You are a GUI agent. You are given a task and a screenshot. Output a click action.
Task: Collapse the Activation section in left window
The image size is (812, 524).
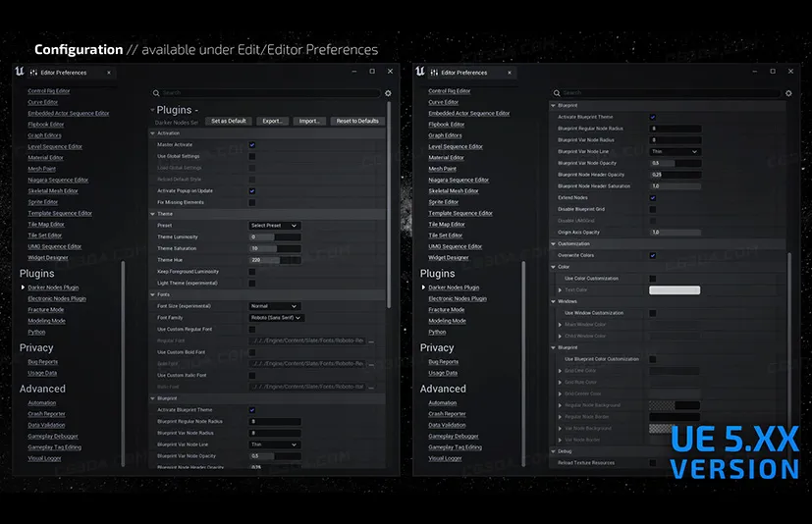click(153, 133)
